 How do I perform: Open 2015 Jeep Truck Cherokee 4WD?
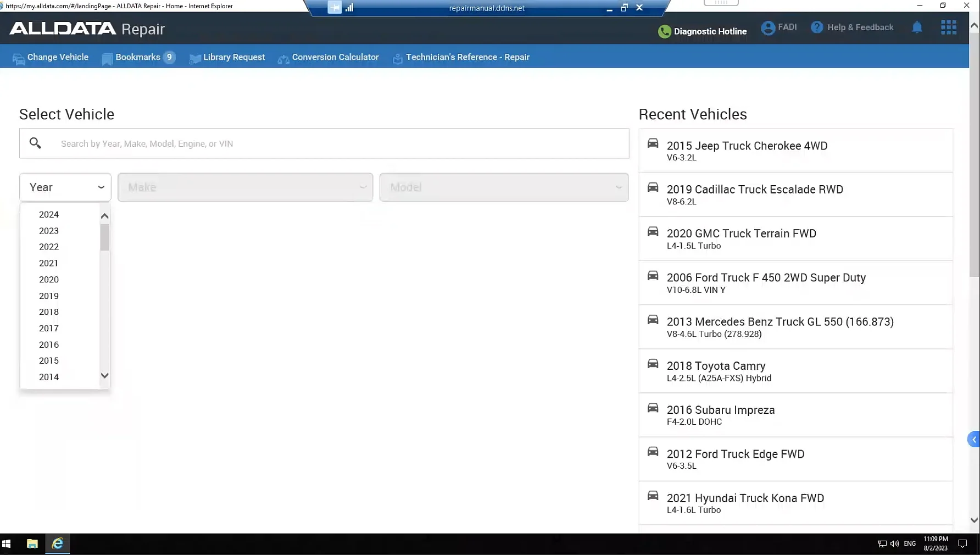pos(795,151)
